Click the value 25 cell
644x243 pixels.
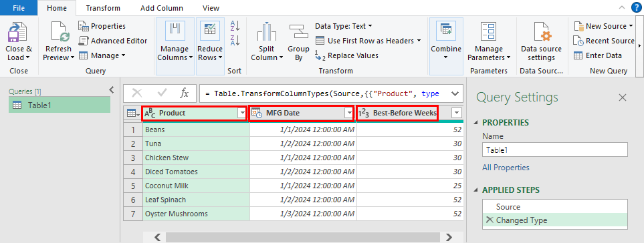click(410, 186)
